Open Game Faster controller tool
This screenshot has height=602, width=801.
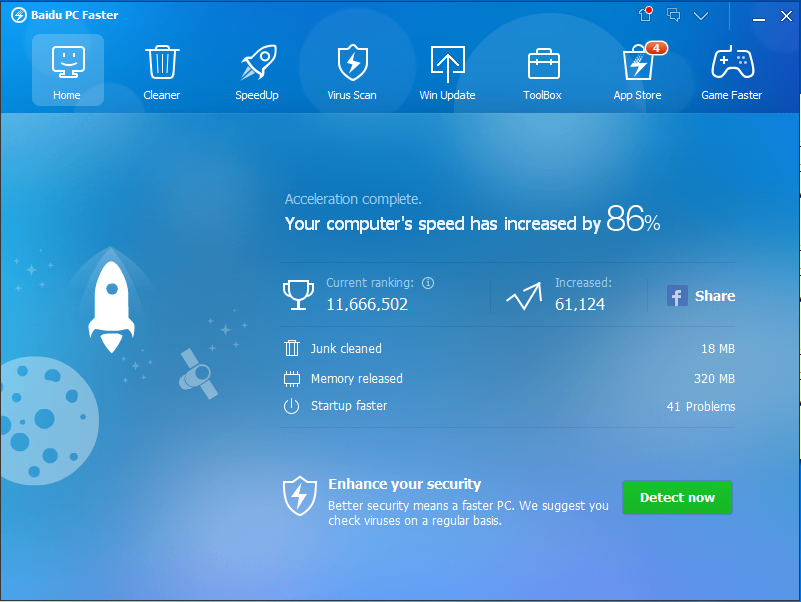732,73
